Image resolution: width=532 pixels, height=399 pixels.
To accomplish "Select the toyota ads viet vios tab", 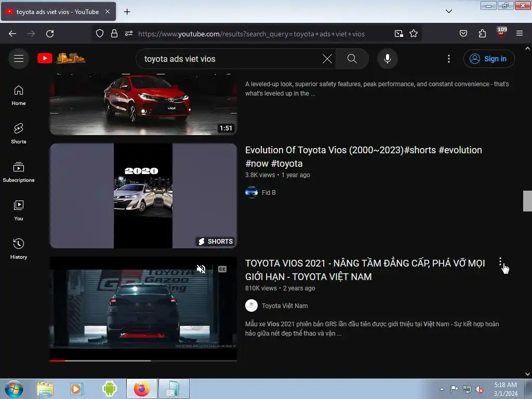I will 58,11.
